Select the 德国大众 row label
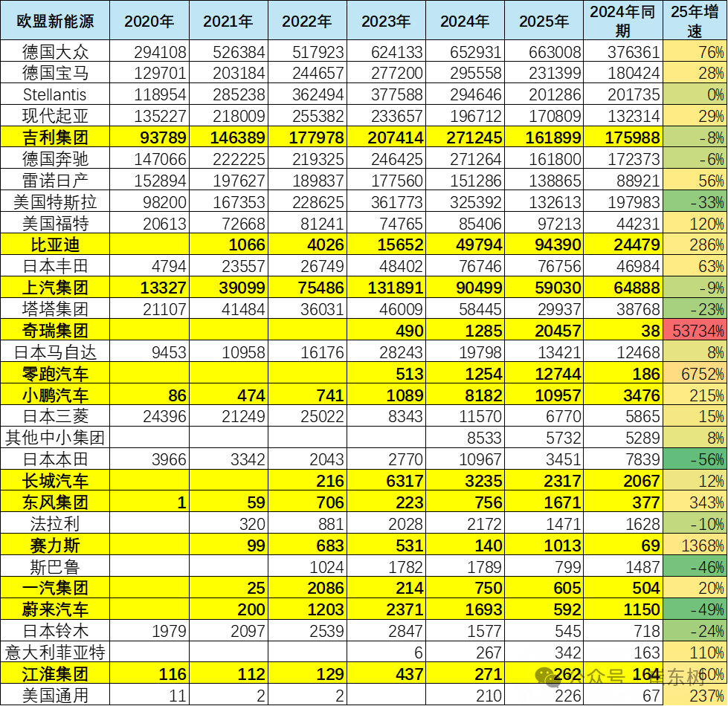Viewport: 728px width, 706px height. point(55,51)
